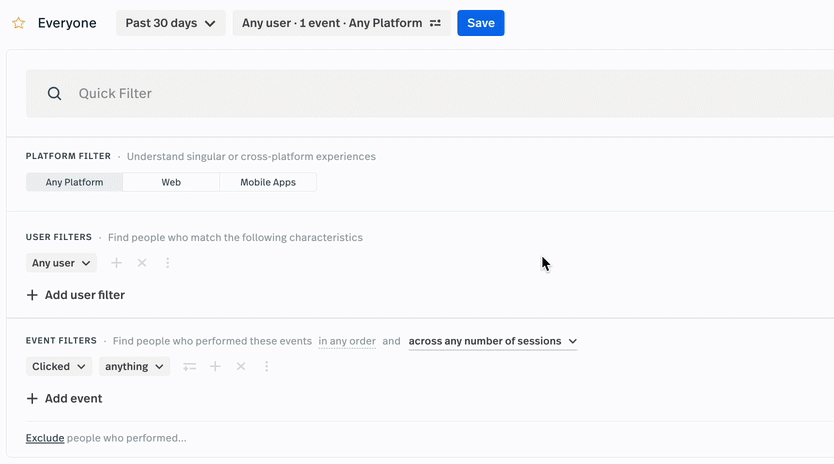Open Any user · 1 event filter summary
Screen dimensions: 834x464
(x=341, y=23)
